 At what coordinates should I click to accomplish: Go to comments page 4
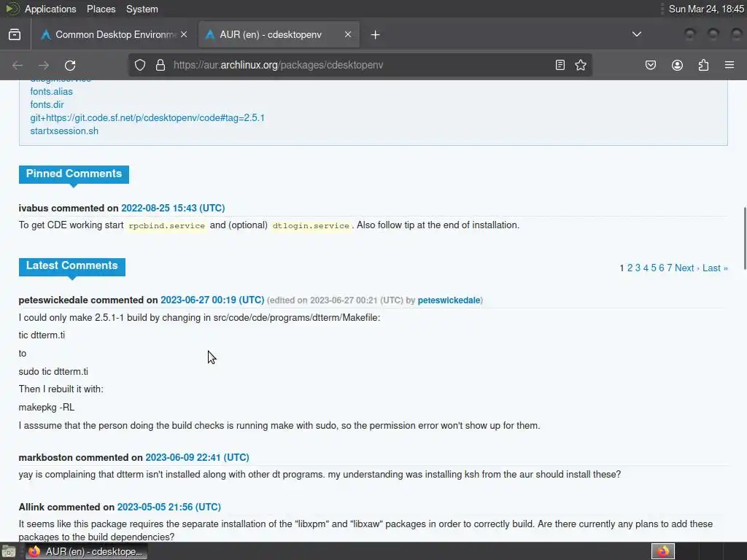click(x=646, y=268)
